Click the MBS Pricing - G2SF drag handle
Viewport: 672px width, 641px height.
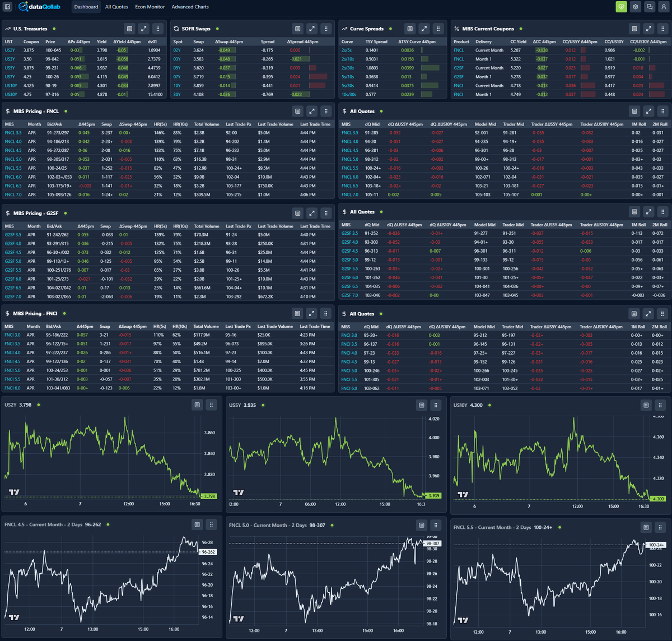pos(326,213)
